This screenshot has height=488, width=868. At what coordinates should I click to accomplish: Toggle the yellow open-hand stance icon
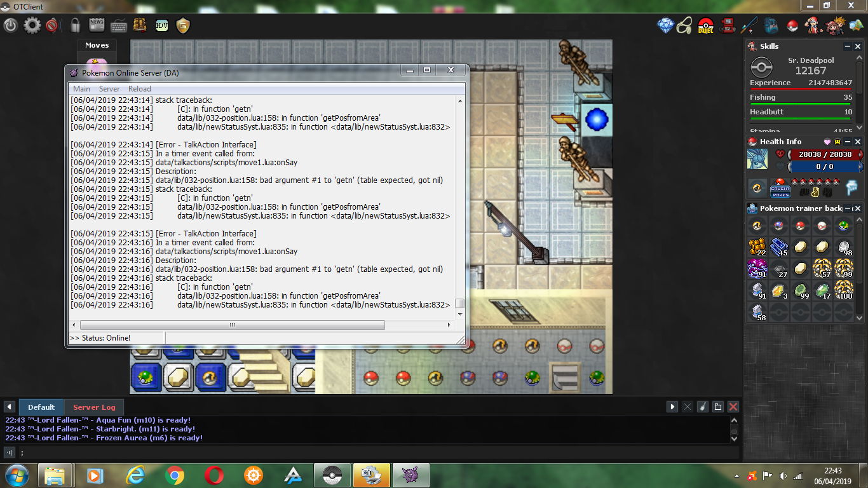tap(816, 191)
